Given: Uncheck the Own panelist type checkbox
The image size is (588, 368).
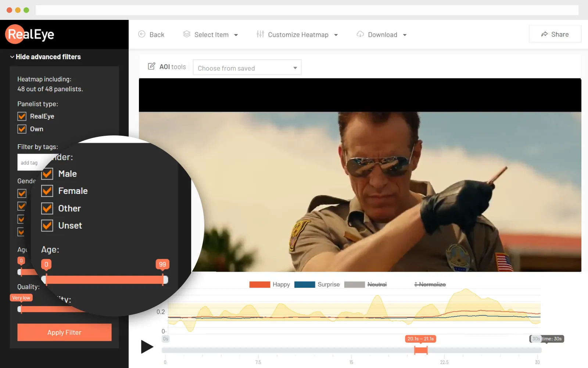Looking at the screenshot, I should (22, 129).
